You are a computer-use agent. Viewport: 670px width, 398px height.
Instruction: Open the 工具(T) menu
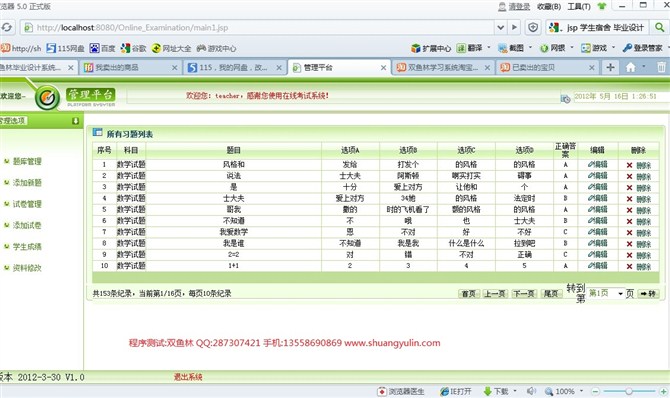click(x=579, y=6)
